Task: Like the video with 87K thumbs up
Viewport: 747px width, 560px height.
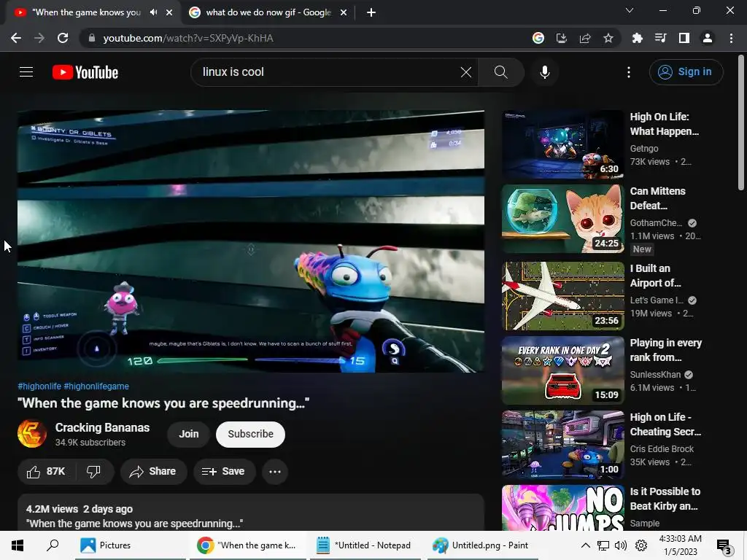Action: 46,472
